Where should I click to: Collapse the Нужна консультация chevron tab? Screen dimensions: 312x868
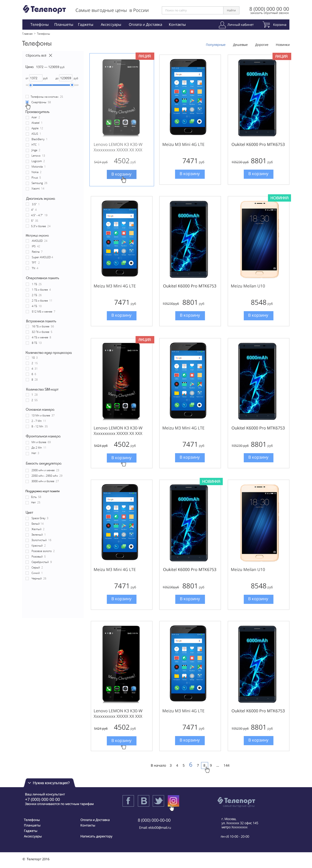click(29, 783)
